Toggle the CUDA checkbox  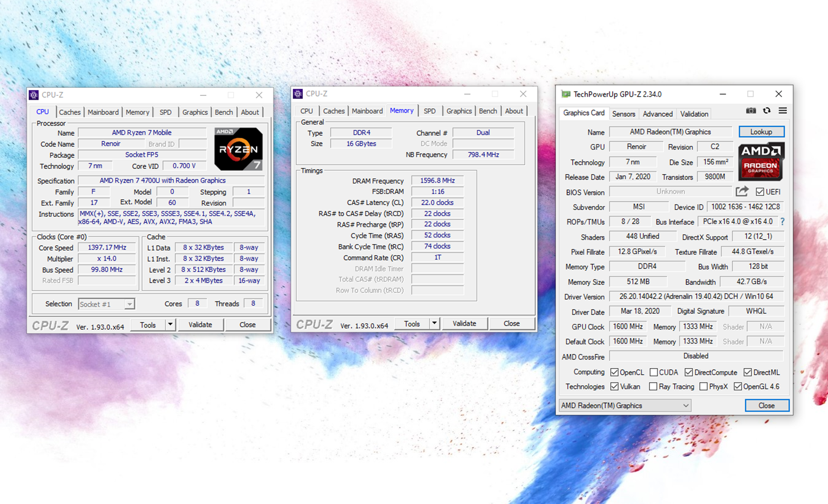coord(654,373)
